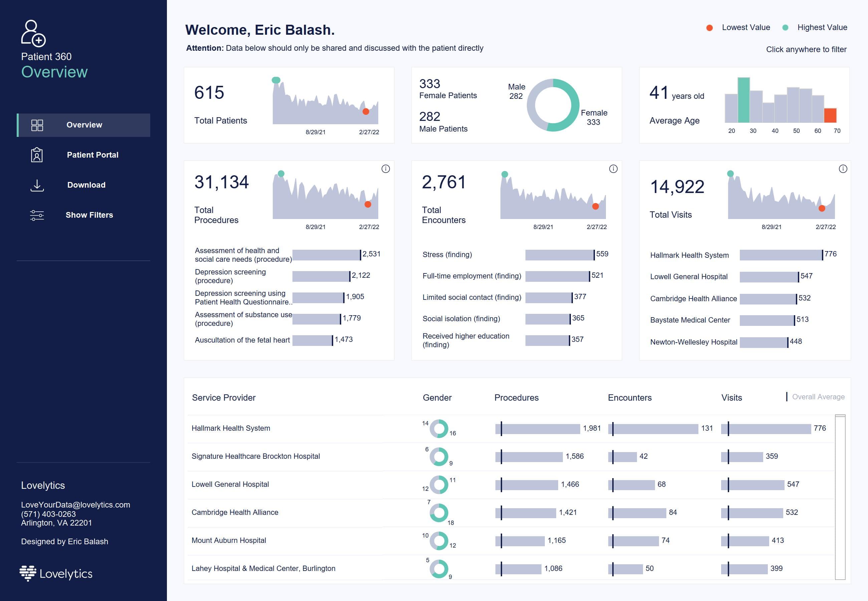Select Received higher education (finding) bar
This screenshot has width=868, height=601.
547,341
